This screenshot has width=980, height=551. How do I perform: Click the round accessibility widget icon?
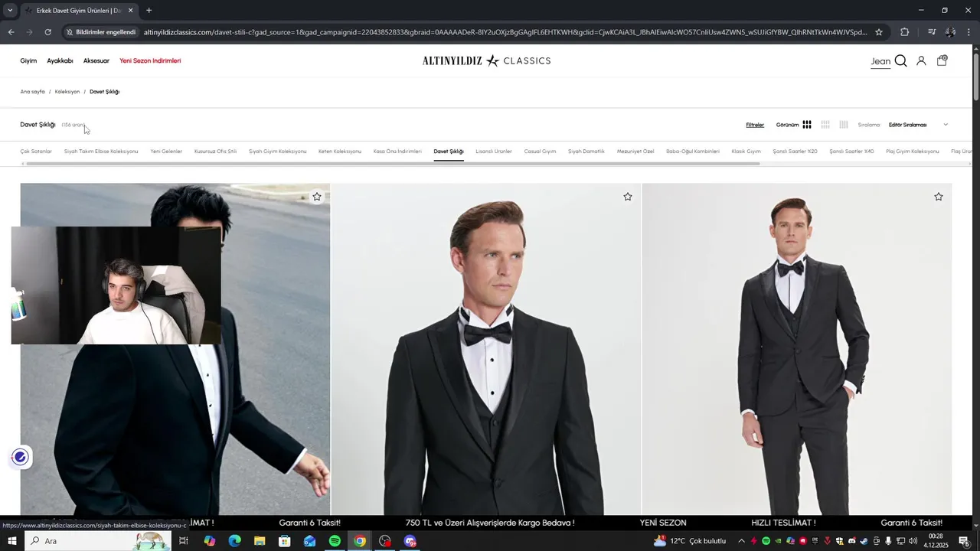click(x=20, y=458)
